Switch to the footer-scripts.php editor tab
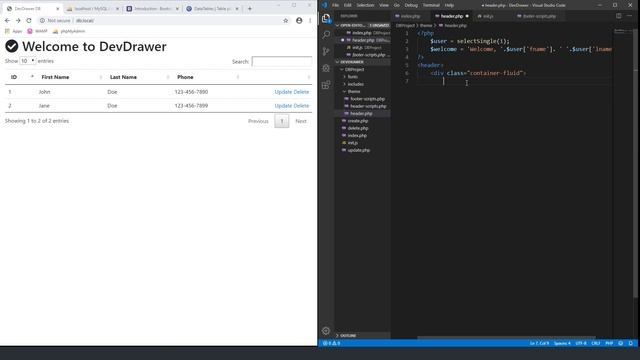Image resolution: width=640 pixels, height=360 pixels. click(539, 16)
